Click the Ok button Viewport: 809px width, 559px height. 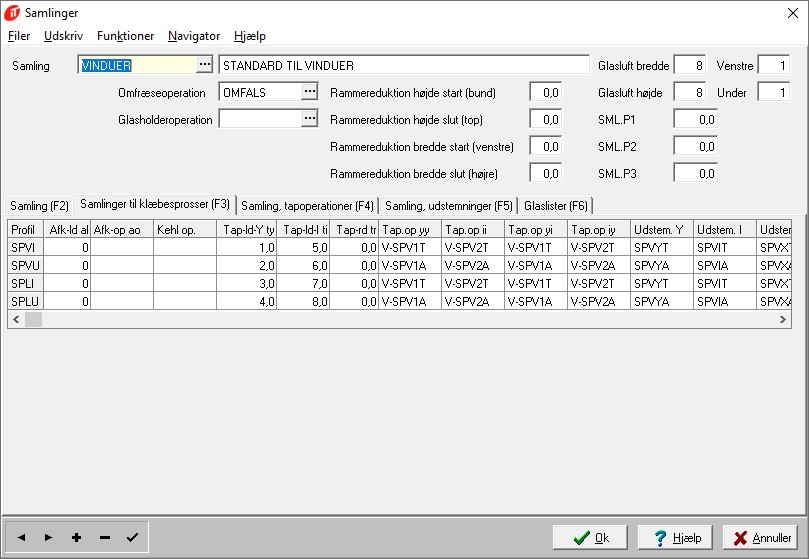(590, 538)
